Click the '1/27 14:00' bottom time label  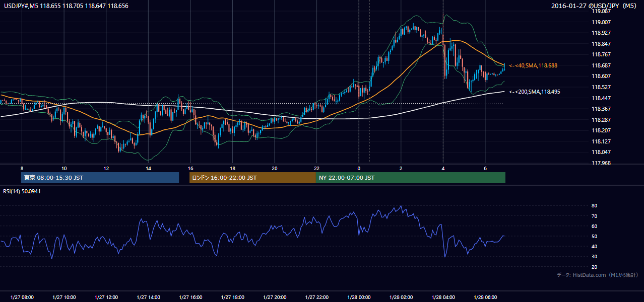point(148,297)
